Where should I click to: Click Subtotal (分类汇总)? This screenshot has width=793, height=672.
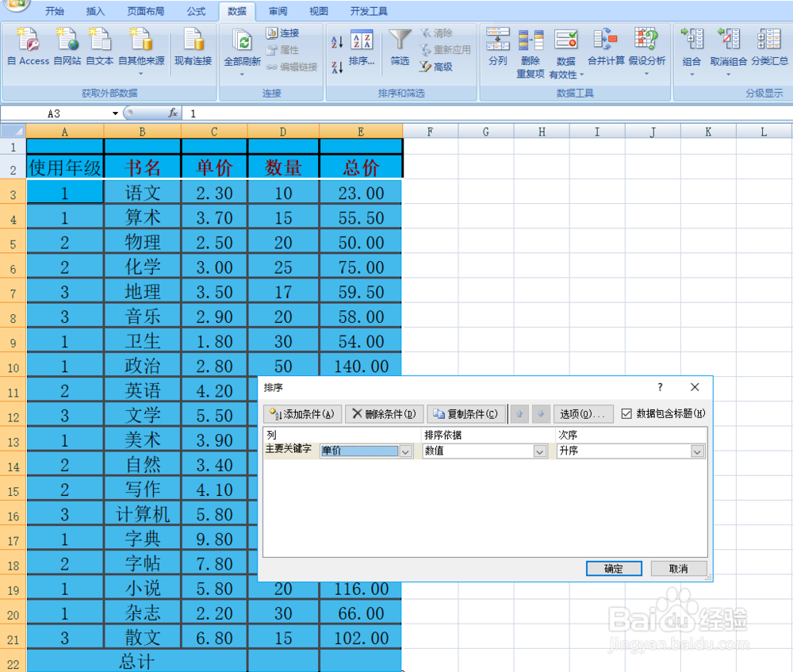coord(769,47)
